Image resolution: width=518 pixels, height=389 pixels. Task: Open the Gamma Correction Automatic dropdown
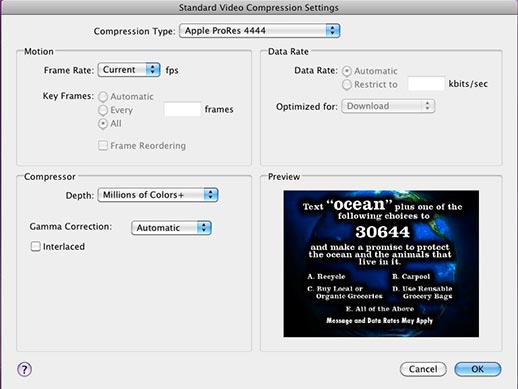pyautogui.click(x=171, y=228)
